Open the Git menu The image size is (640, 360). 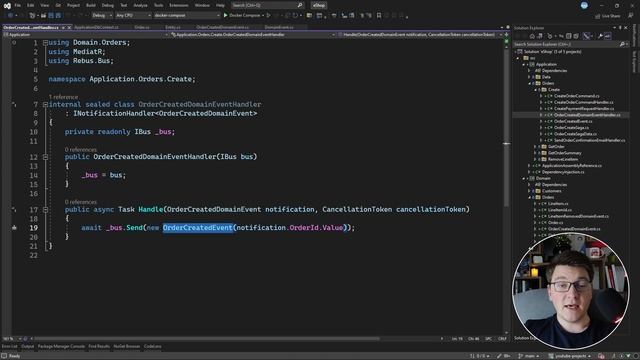click(x=58, y=5)
